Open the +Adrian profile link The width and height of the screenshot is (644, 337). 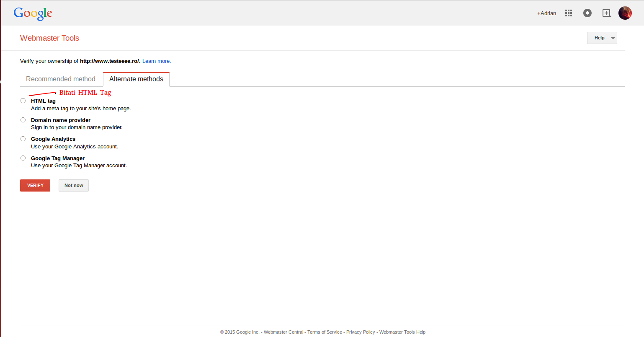point(547,13)
